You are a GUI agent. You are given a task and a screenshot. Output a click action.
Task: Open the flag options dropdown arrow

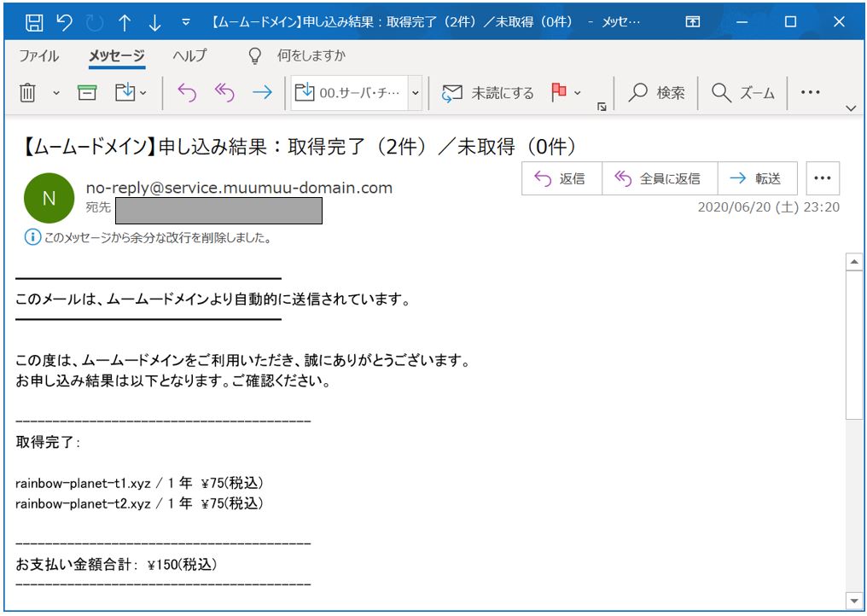coord(577,93)
